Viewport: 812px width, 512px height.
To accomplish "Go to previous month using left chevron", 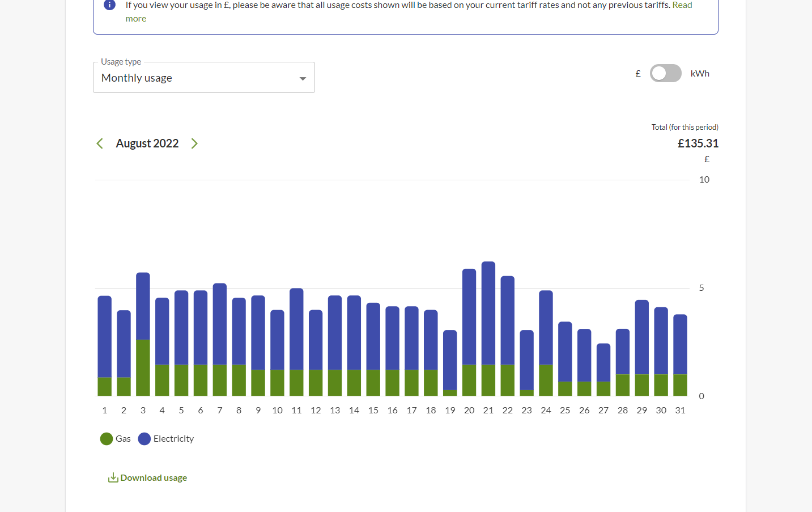I will tap(100, 143).
